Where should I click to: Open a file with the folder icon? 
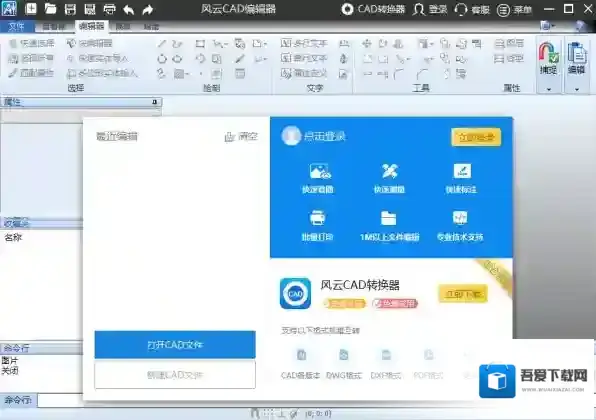(50, 8)
